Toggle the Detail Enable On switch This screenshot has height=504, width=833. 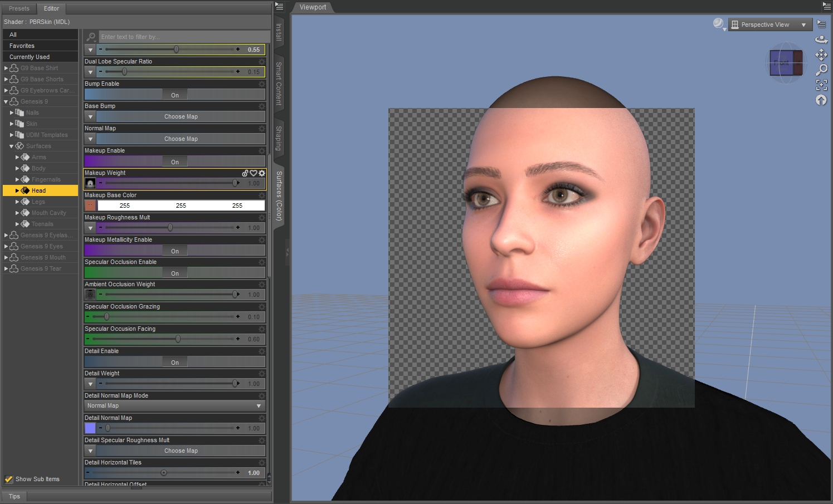point(175,362)
